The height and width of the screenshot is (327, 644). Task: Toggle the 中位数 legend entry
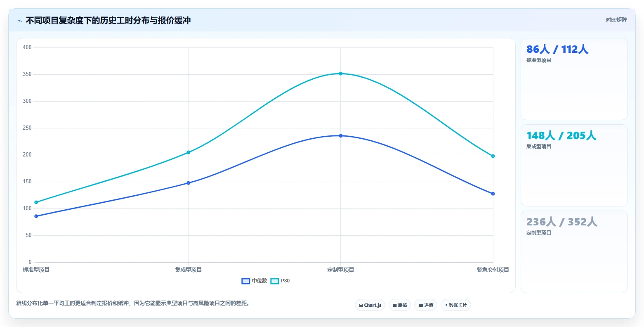tap(254, 281)
